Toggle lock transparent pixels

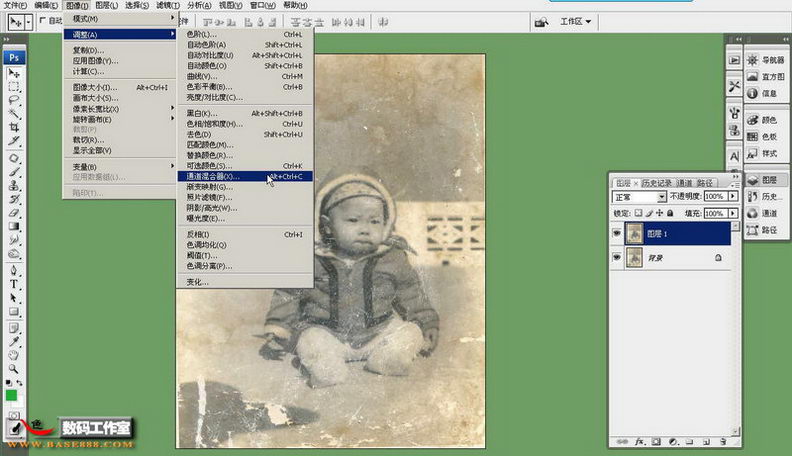638,213
